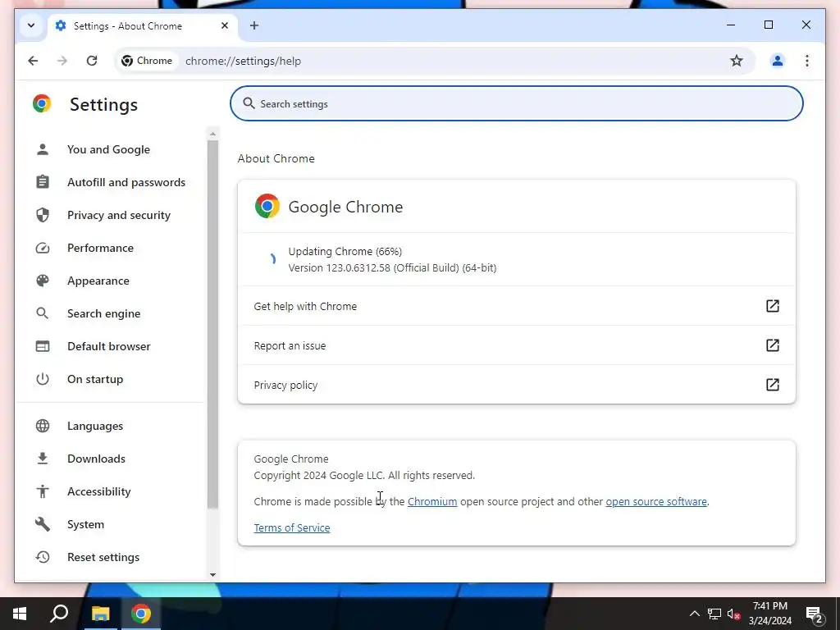Image resolution: width=840 pixels, height=630 pixels.
Task: Open Privacy and security section
Action: point(109,215)
